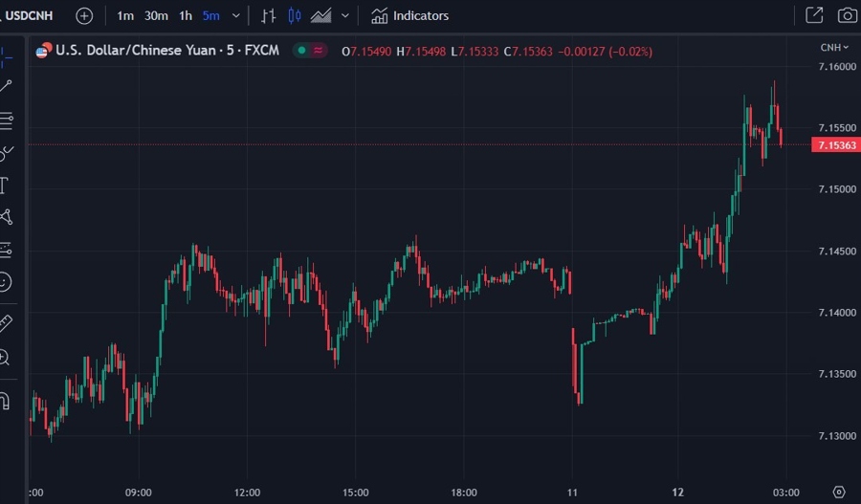This screenshot has width=861, height=504.
Task: Select the Area chart style icon
Action: (320, 16)
